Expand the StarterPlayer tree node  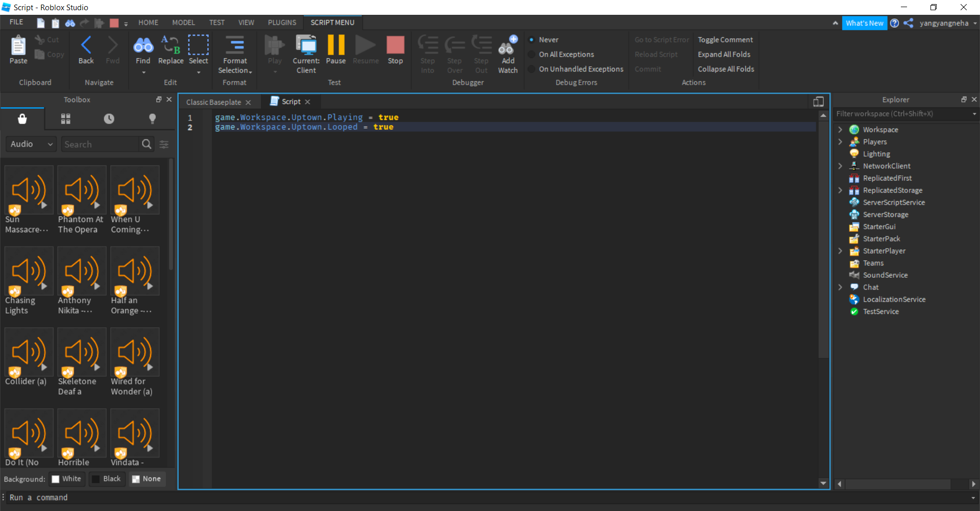pos(840,251)
